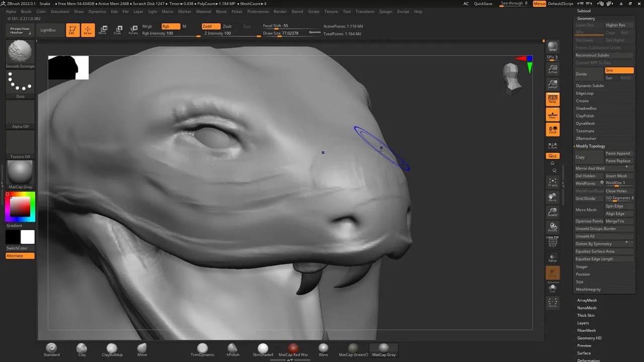The height and width of the screenshot is (362, 644).
Task: Toggle the Floor grid icon
Action: point(553,115)
